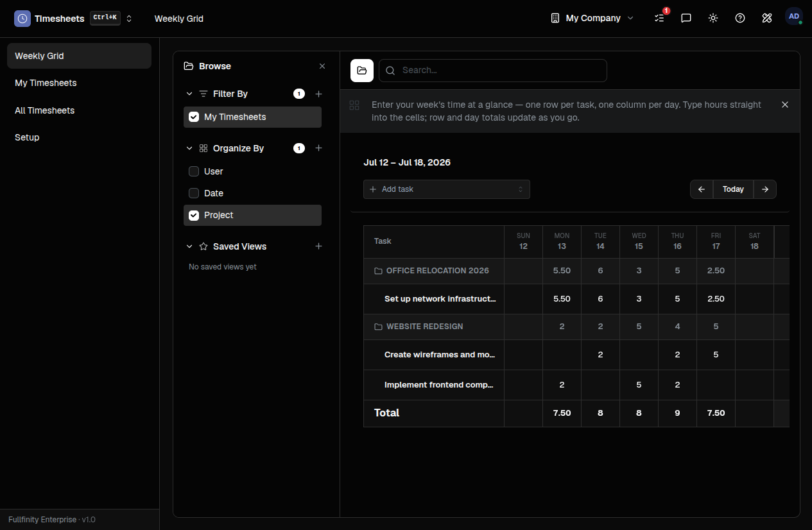Open the app switcher chevrons beside Timesheets
Viewport: 812px width, 530px height.
tap(129, 19)
